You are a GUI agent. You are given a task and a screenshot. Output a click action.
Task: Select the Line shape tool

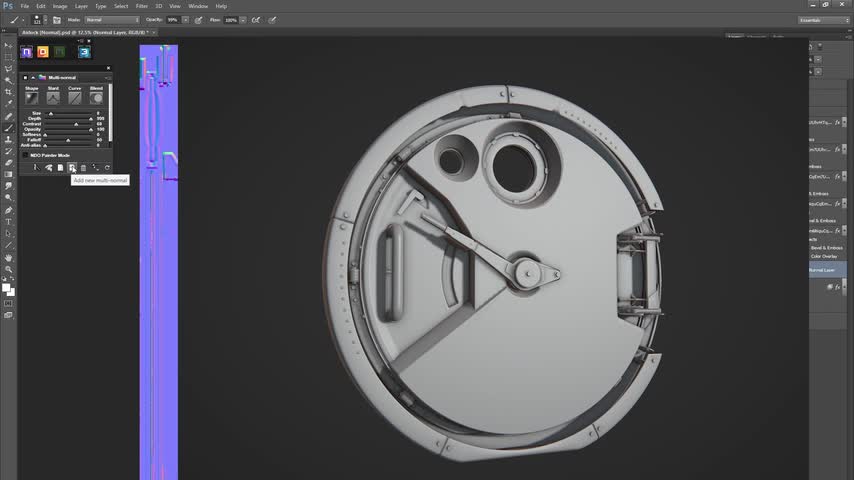tap(8, 245)
